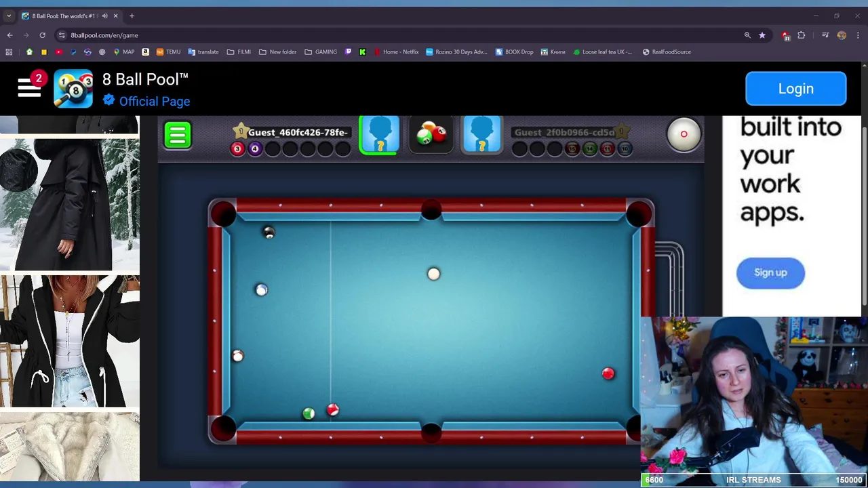Expand the New folder bookmarks folder

click(277, 52)
